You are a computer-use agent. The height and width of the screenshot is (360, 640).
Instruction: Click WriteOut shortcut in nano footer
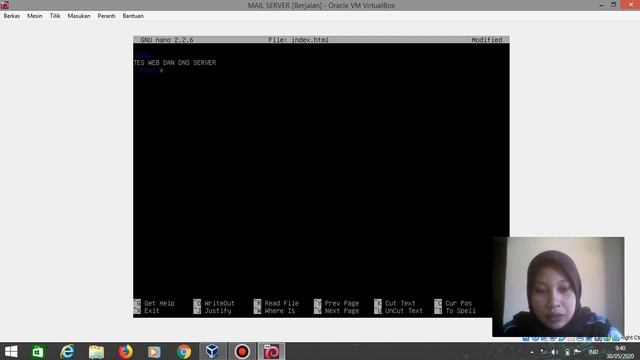[x=214, y=303]
